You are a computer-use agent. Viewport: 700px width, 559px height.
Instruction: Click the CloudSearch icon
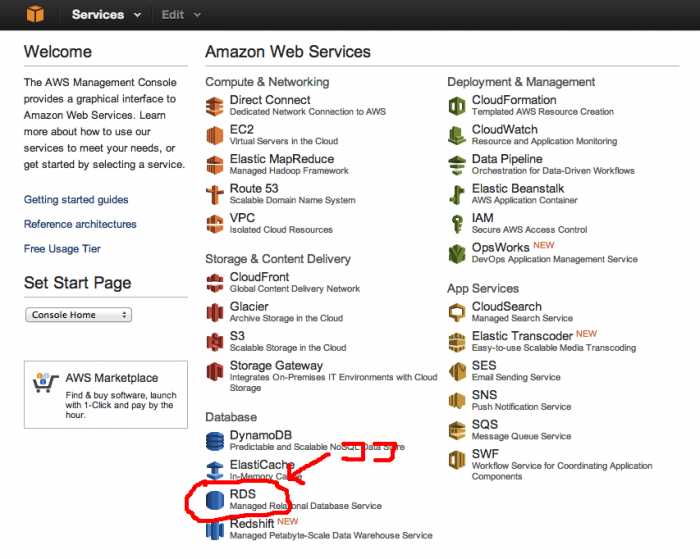[457, 313]
